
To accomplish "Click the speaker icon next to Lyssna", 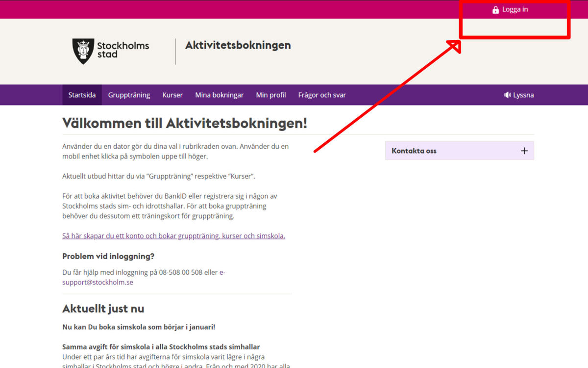I will [507, 95].
